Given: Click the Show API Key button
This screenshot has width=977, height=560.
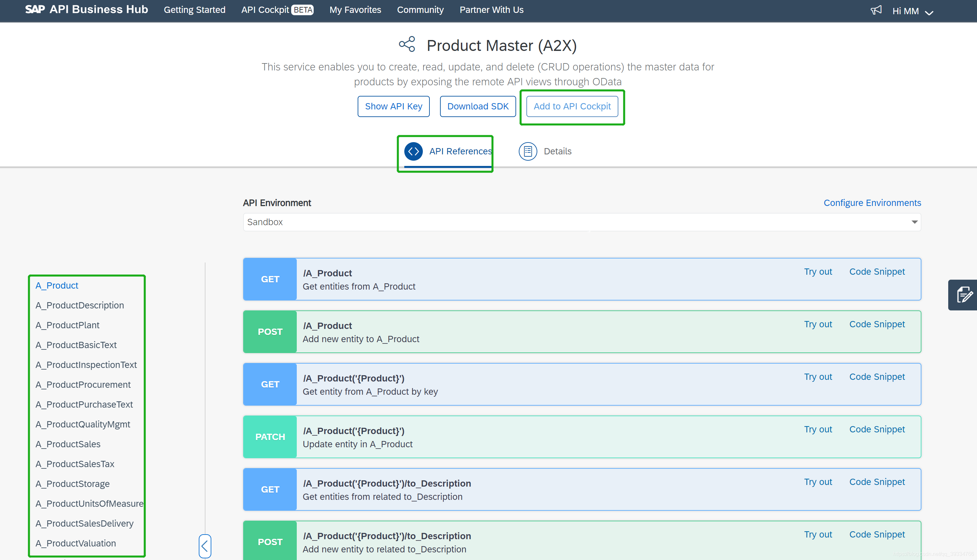Looking at the screenshot, I should [x=393, y=106].
